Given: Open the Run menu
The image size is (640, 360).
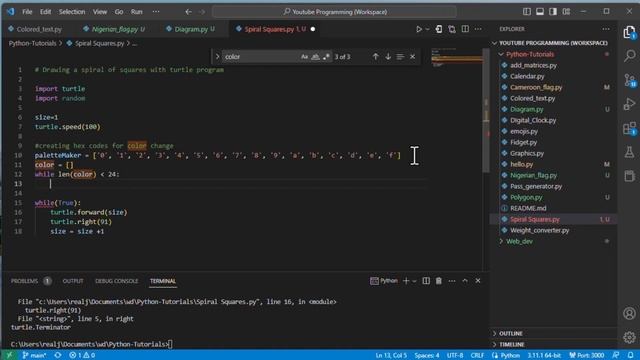Looking at the screenshot, I should 136,12.
